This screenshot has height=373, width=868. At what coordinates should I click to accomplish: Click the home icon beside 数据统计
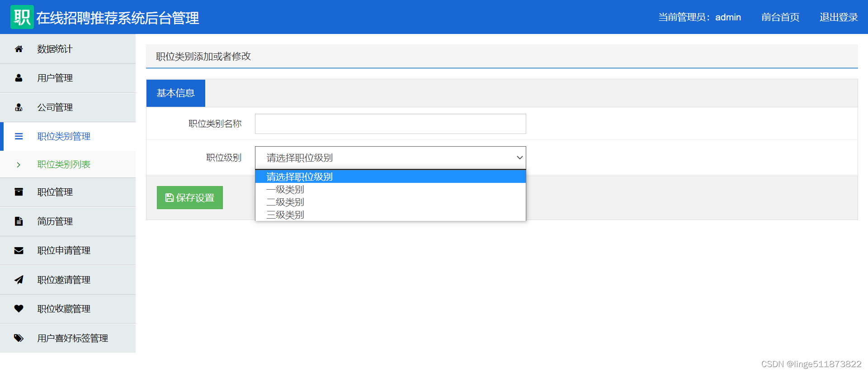coord(19,49)
